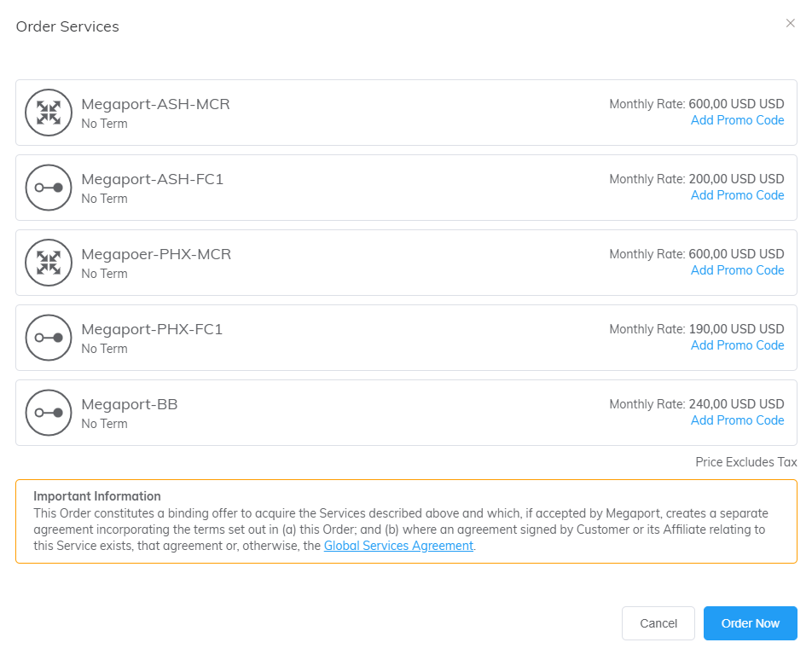This screenshot has height=654, width=812.
Task: Add promo code for Megapoer-PHX-MCR
Action: click(x=737, y=270)
